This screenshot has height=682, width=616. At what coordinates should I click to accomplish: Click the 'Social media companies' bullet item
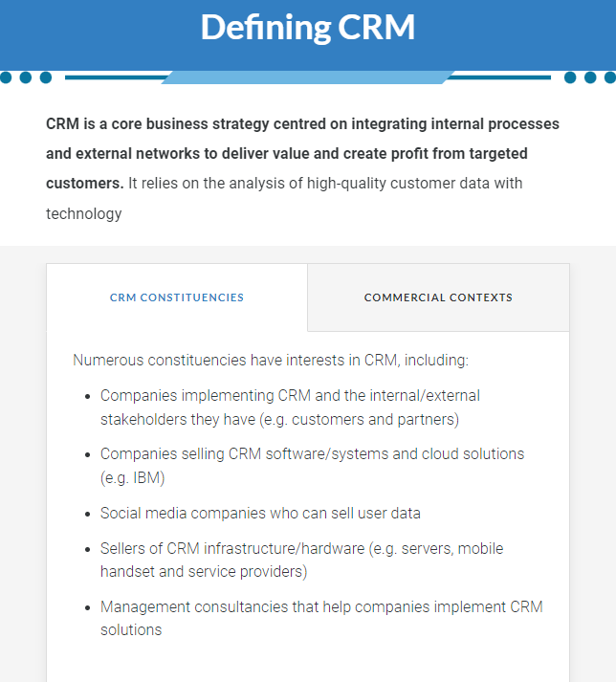pyautogui.click(x=260, y=514)
